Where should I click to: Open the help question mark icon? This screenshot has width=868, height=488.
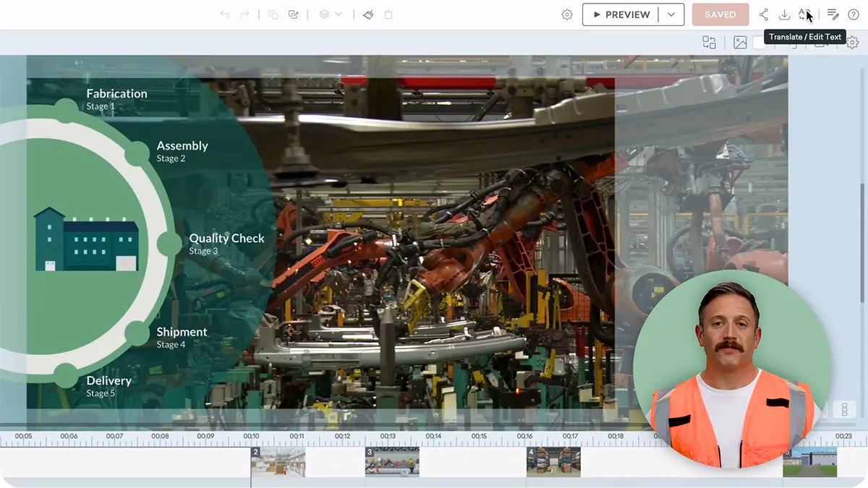pos(854,14)
